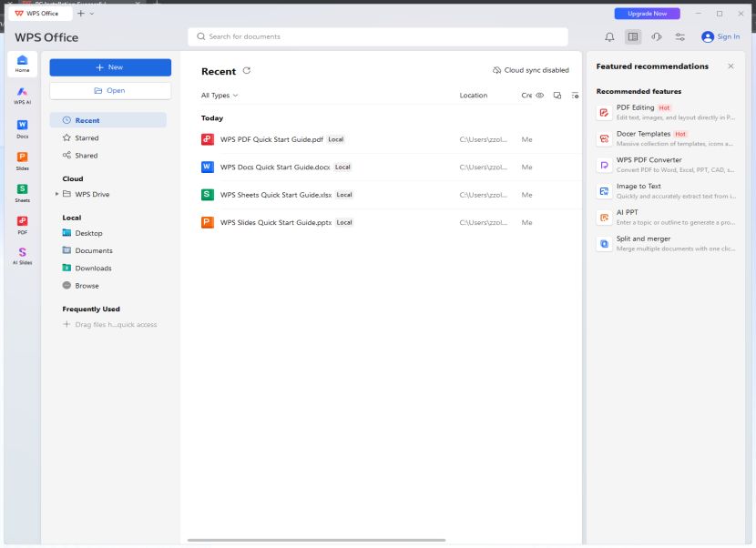Open WPS AI from the sidebar
The image size is (756, 548).
pyautogui.click(x=22, y=96)
